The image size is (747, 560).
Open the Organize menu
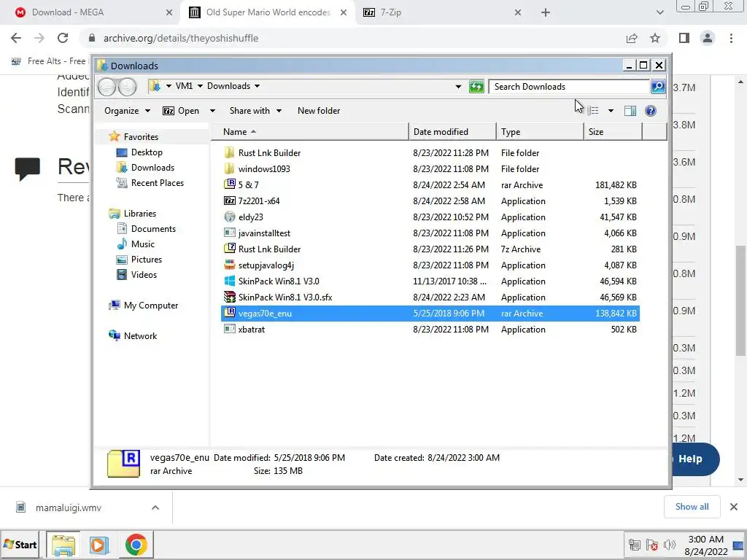127,111
